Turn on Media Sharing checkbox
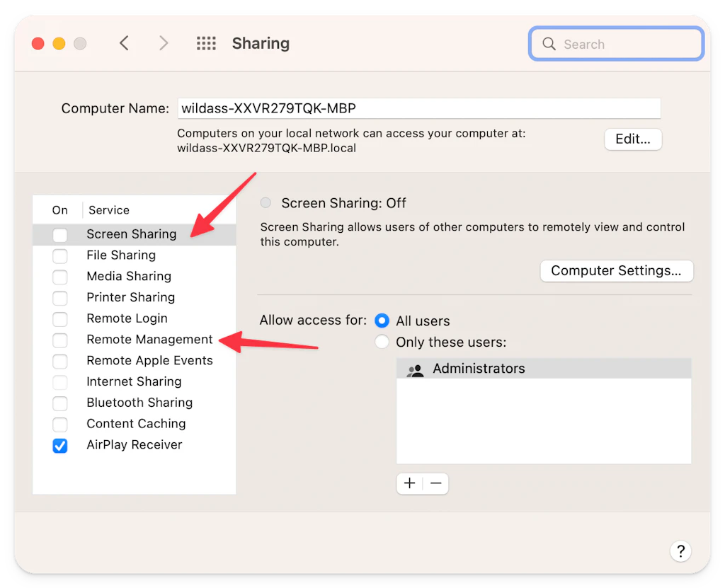This screenshot has width=725, height=588. coord(60,277)
